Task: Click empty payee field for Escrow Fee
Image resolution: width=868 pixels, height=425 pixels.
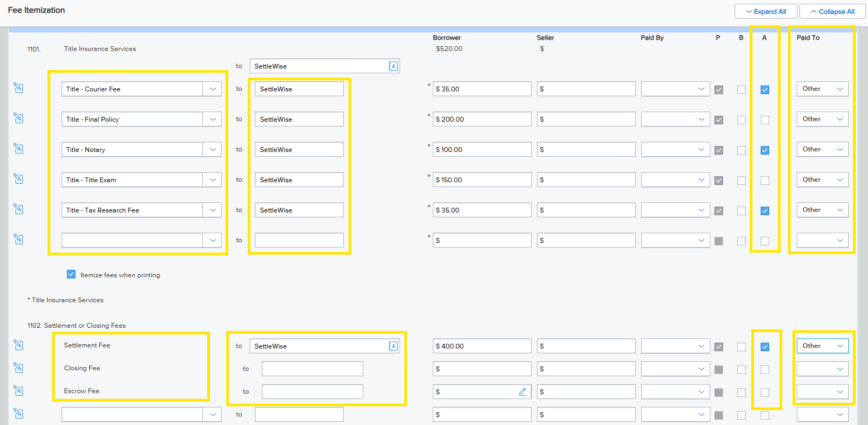Action: click(312, 392)
